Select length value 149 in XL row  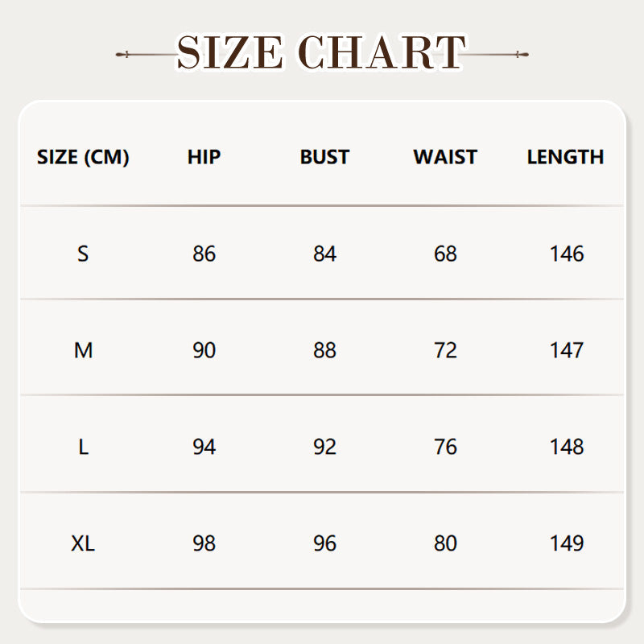point(567,544)
